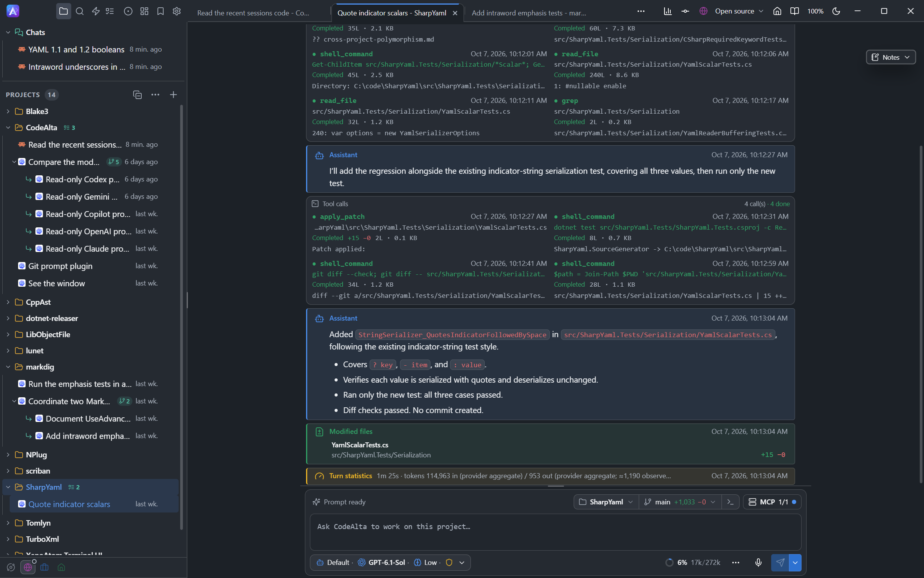Open the book documentation icon
924x578 pixels.
click(x=795, y=12)
